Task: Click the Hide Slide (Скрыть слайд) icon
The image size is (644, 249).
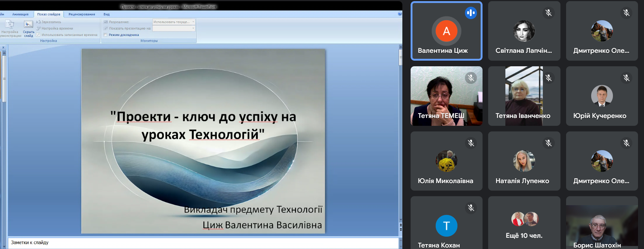Action: [28, 25]
